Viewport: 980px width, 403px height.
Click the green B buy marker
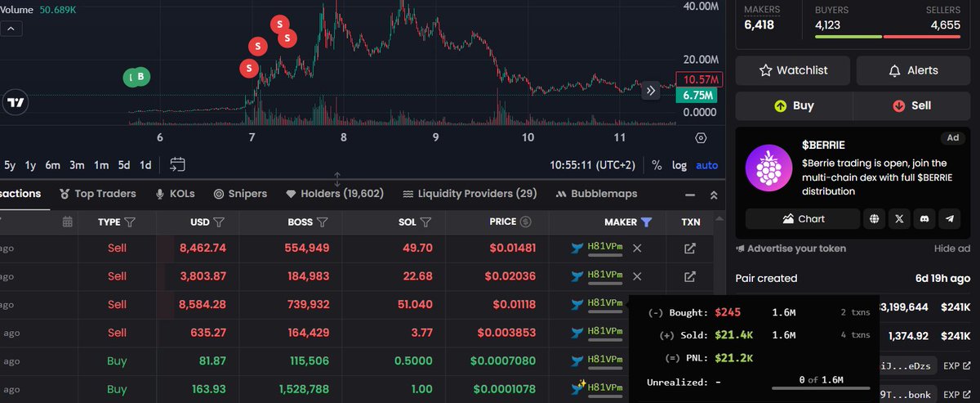click(141, 77)
